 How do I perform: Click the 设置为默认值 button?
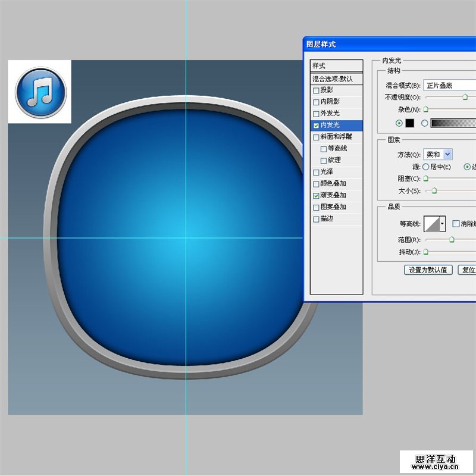click(x=428, y=270)
